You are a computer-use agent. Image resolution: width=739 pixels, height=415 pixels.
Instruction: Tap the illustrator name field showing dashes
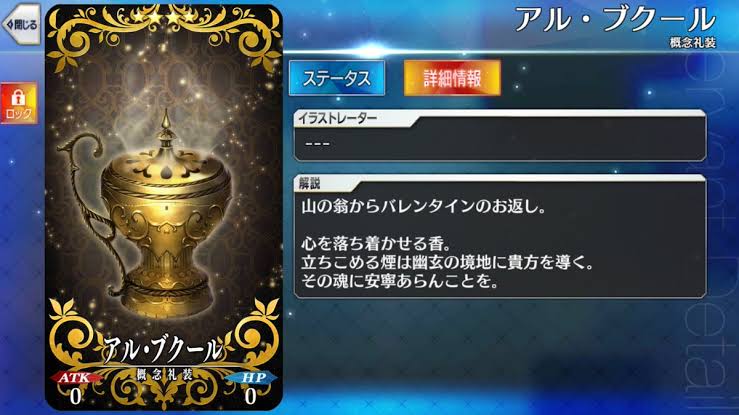(x=500, y=143)
